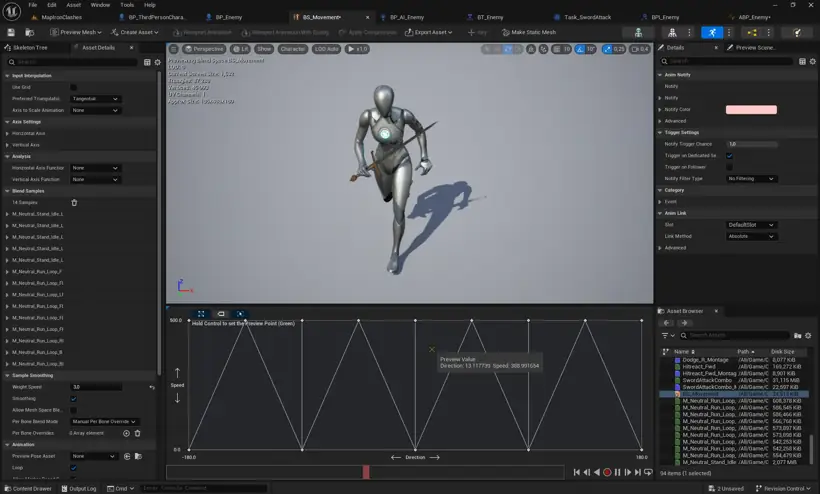Pause the animation preview
Screen dimensions: 820x494
click(618, 472)
